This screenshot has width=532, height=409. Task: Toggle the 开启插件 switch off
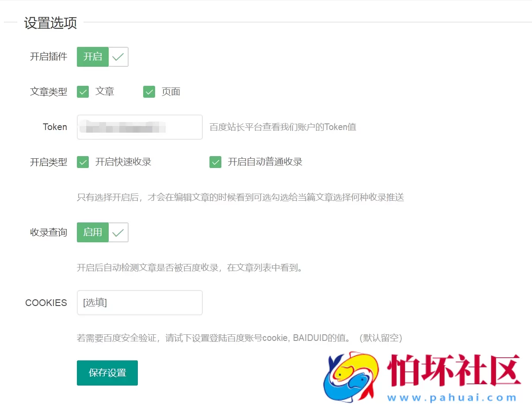pyautogui.click(x=93, y=57)
